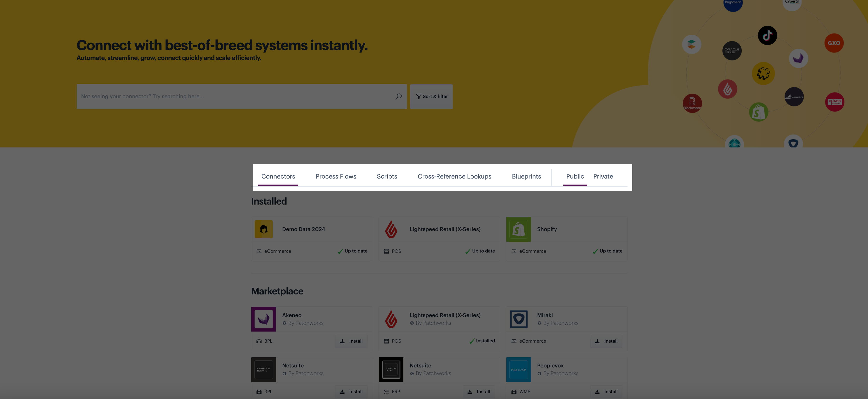The height and width of the screenshot is (399, 868).
Task: Select the Public tab
Action: [x=575, y=176]
